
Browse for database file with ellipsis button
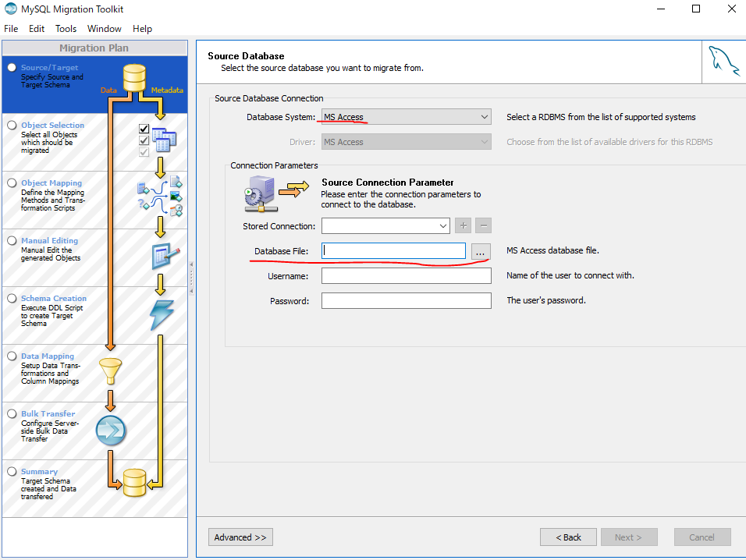click(481, 251)
